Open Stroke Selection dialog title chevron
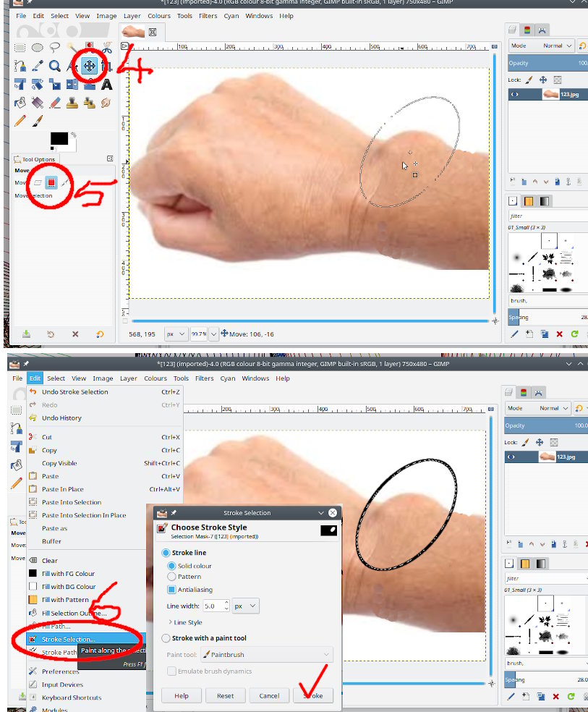The height and width of the screenshot is (712, 588). click(x=321, y=513)
